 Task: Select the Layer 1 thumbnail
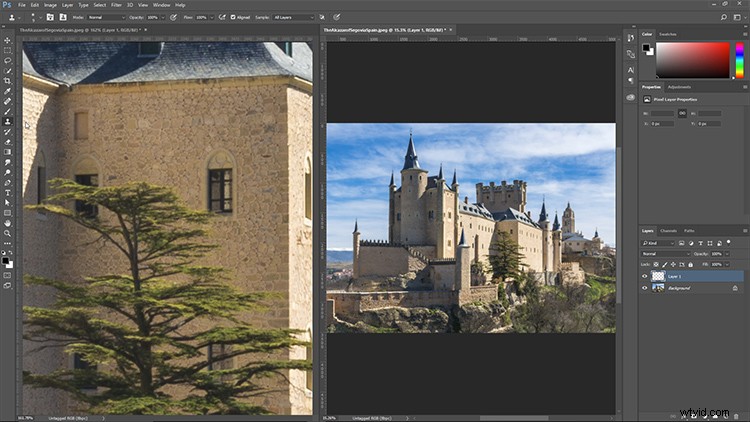[658, 276]
